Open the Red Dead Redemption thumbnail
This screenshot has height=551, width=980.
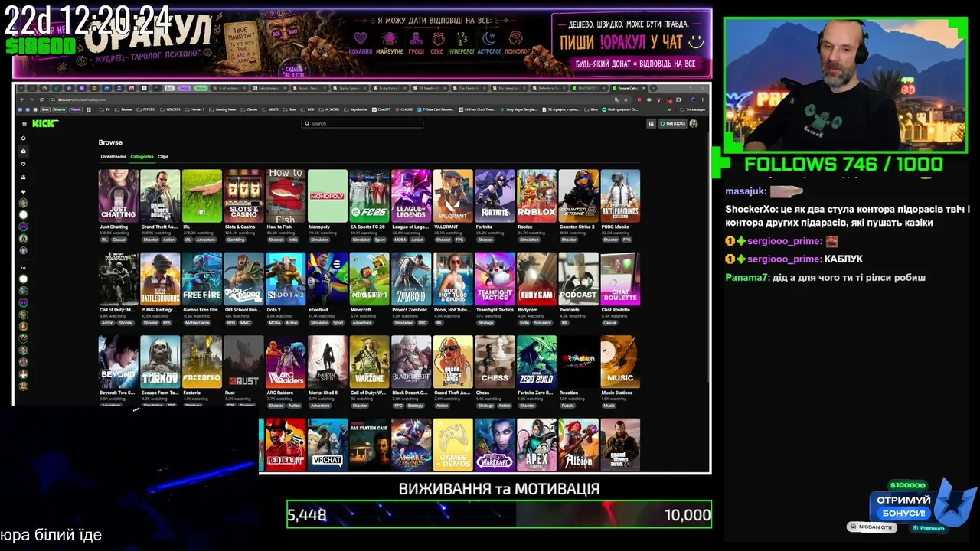(286, 445)
